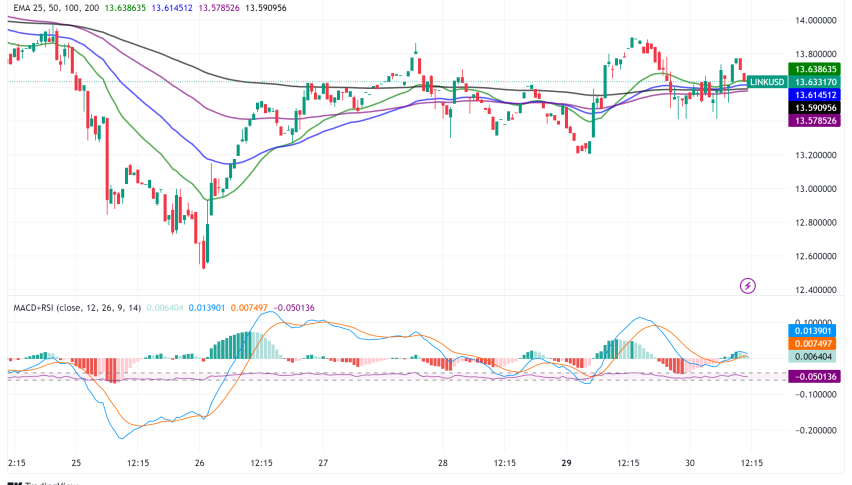Click the 12.400000 price axis label
This screenshot has height=485, width=852.
tap(816, 290)
